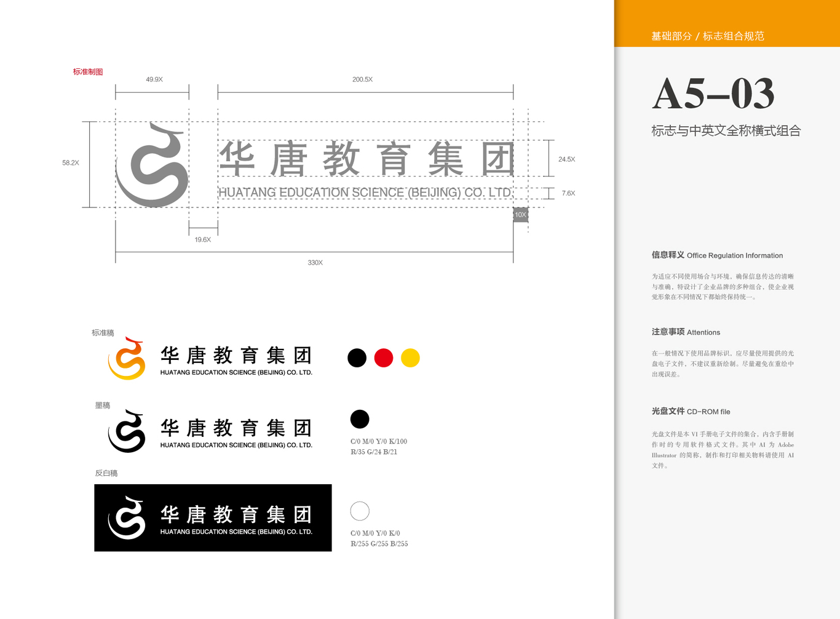Viewport: 840px width, 619px height.
Task: Click the subtitle 标志与中英文全称横式组合
Action: click(726, 130)
